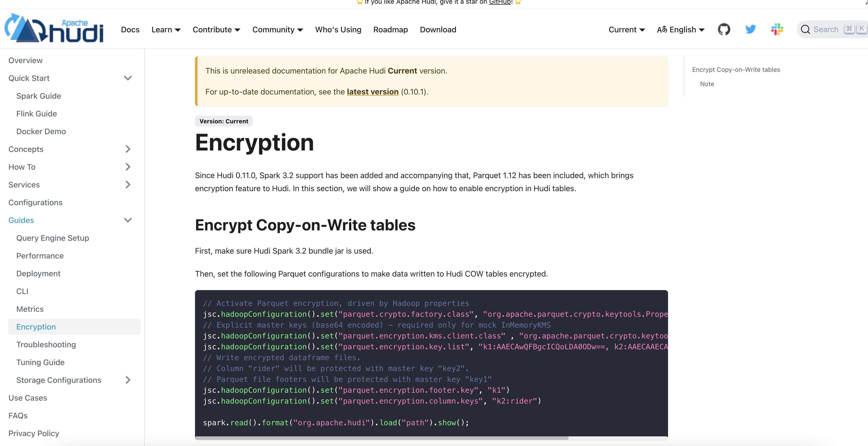
Task: Open the Twitter bird icon
Action: point(750,29)
